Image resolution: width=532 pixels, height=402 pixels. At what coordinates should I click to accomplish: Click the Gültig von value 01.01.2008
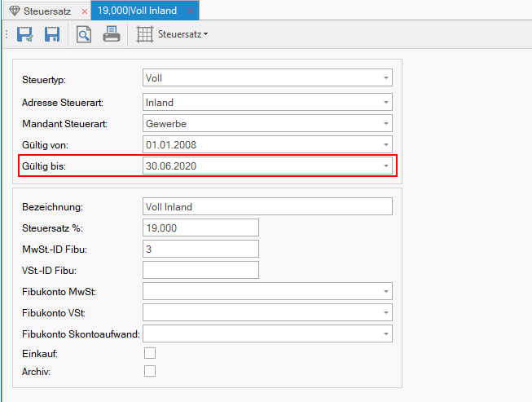click(x=171, y=145)
